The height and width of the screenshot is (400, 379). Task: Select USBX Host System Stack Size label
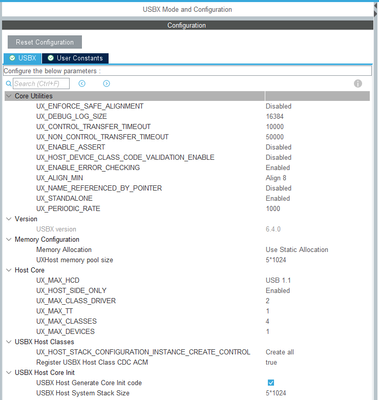point(83,393)
